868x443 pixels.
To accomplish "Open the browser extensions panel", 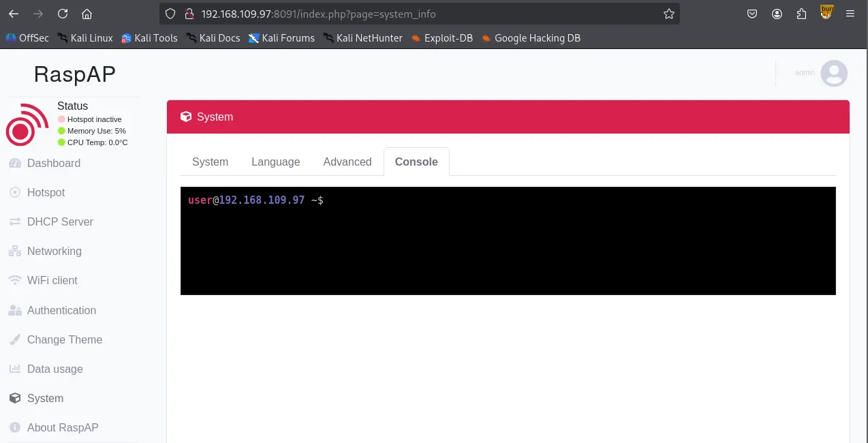I will (x=802, y=14).
